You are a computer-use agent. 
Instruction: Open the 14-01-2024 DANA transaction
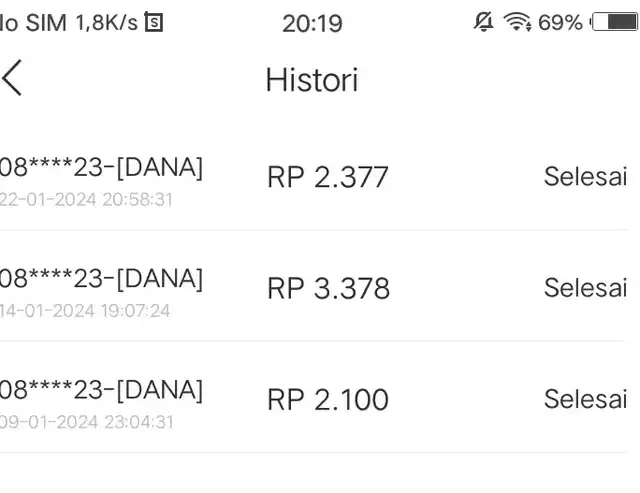click(x=102, y=278)
